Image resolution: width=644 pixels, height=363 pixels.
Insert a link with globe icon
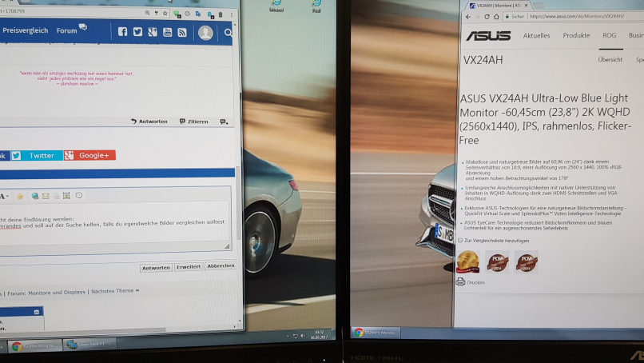click(35, 196)
